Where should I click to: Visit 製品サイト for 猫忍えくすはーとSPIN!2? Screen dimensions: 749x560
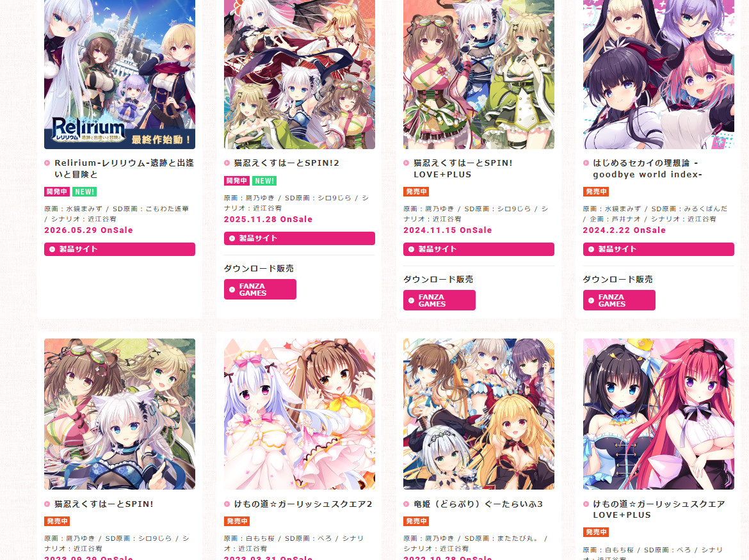tap(300, 238)
